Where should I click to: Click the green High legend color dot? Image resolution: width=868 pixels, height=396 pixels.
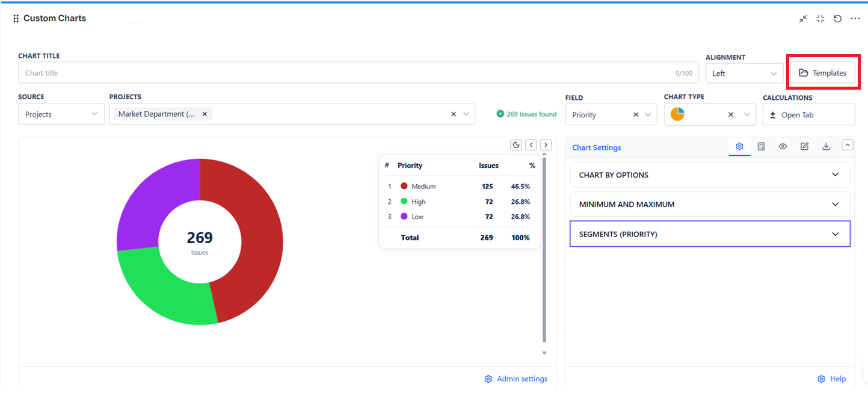click(x=404, y=202)
